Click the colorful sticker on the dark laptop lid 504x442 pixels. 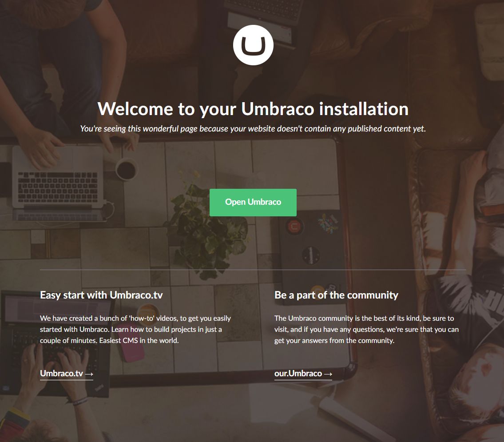[x=328, y=223]
